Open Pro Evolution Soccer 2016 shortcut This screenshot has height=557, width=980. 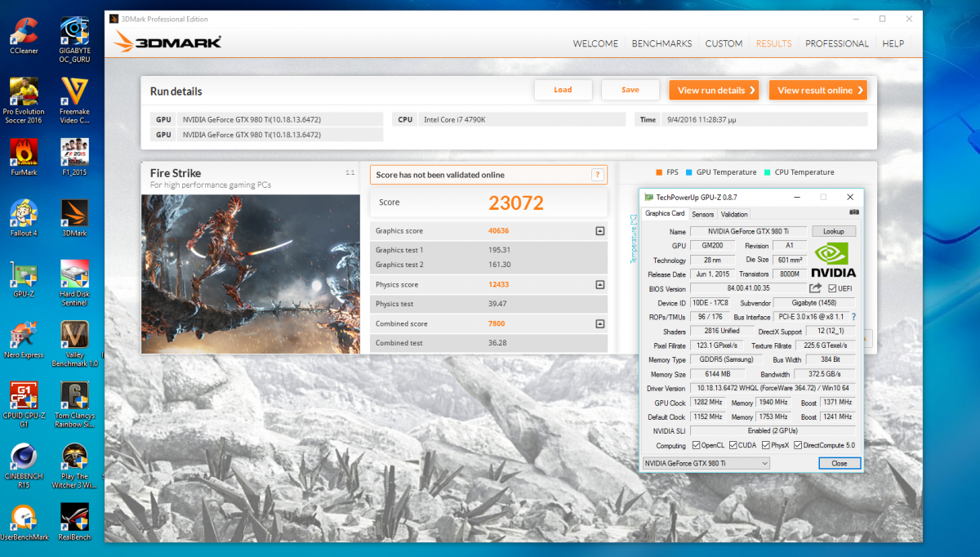pyautogui.click(x=24, y=100)
